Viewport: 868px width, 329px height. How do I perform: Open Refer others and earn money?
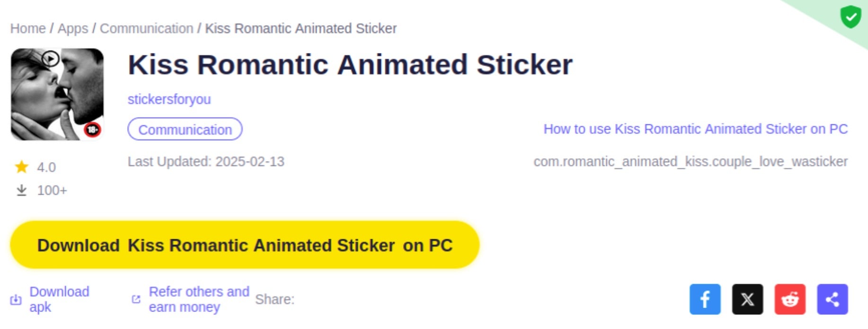pos(199,299)
